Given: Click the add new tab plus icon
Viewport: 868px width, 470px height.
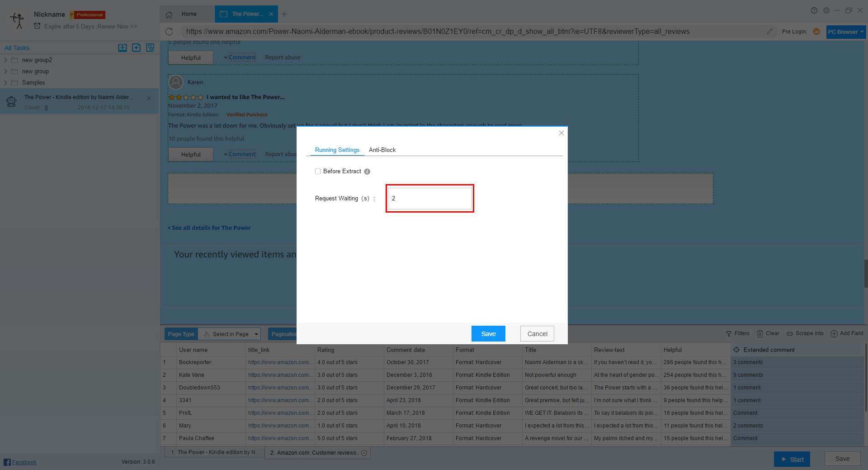Looking at the screenshot, I should tap(284, 14).
